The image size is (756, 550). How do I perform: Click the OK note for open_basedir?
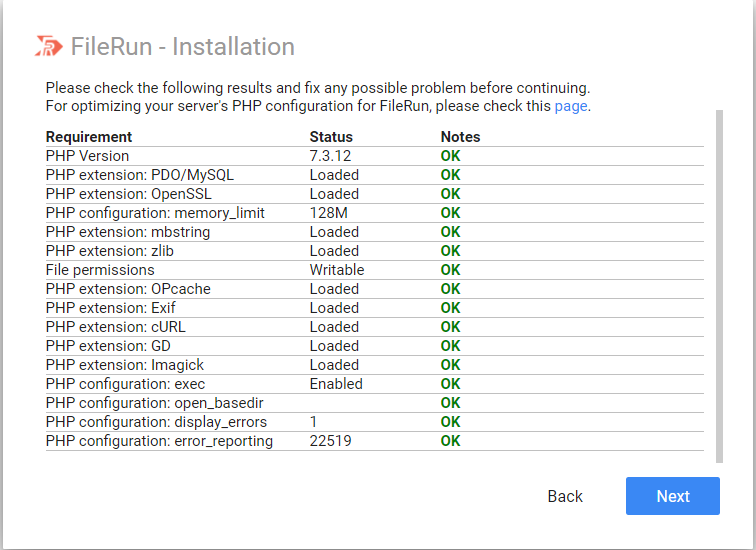[x=450, y=403]
